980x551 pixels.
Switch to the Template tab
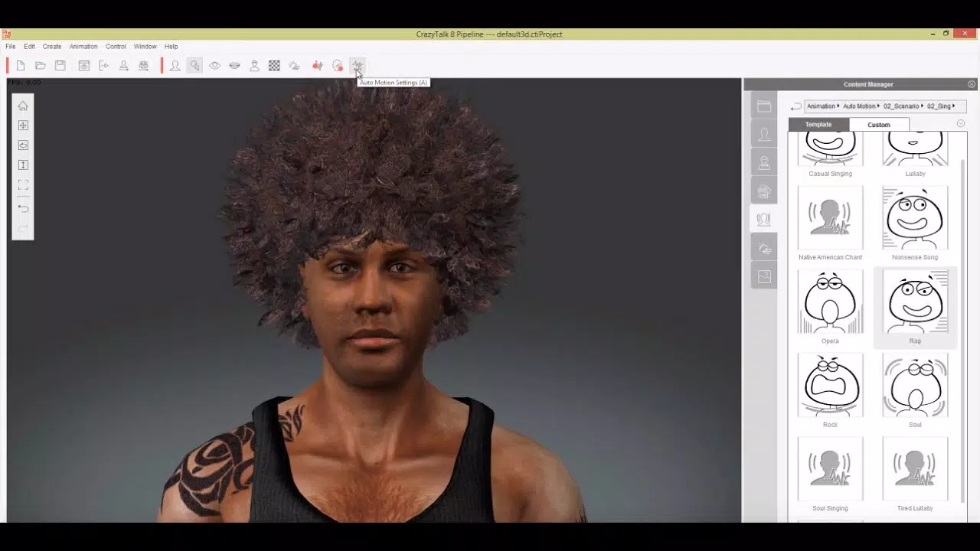coord(818,125)
